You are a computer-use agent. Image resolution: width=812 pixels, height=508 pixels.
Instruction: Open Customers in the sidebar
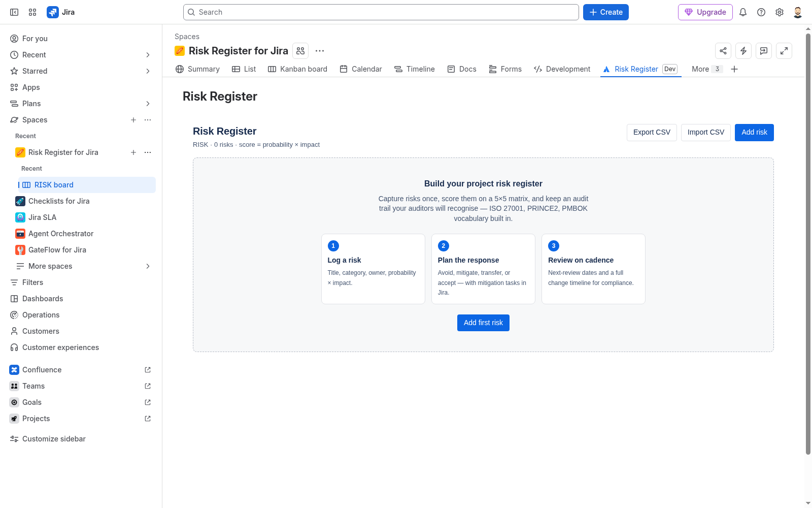[81, 331]
